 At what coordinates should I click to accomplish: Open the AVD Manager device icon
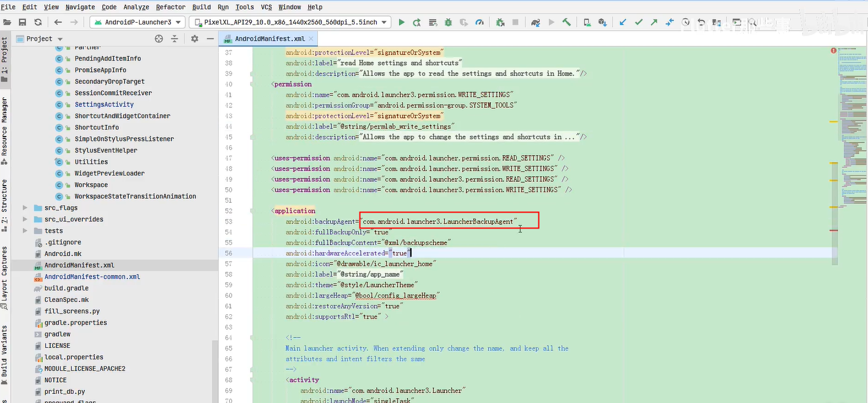tap(587, 22)
